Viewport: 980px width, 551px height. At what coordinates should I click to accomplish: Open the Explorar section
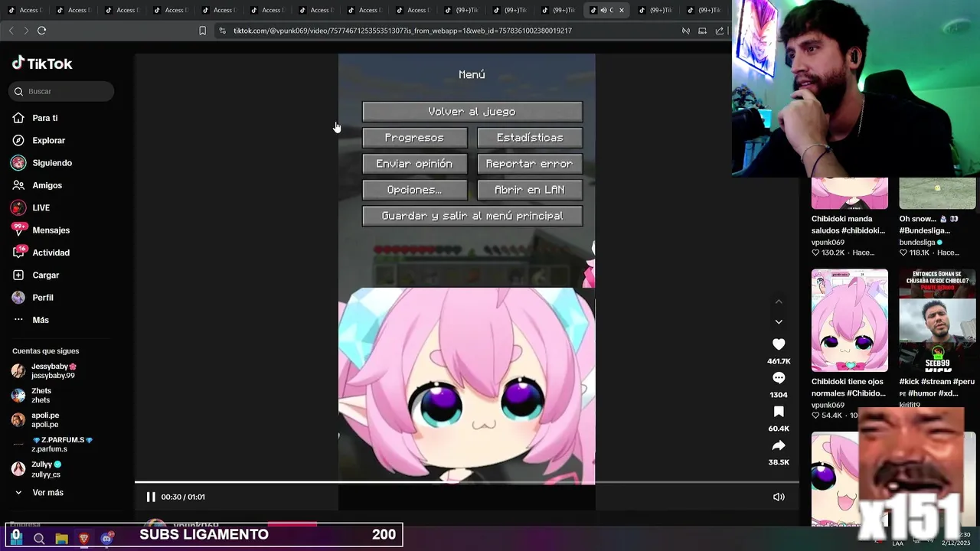[48, 140]
